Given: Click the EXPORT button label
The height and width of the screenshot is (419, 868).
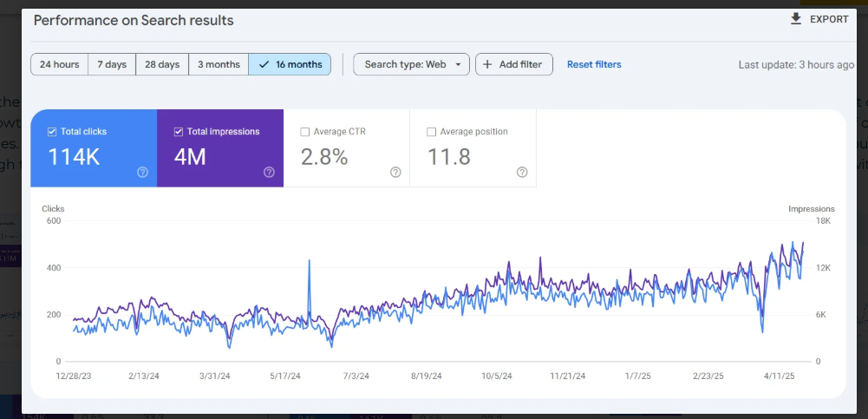Looking at the screenshot, I should pyautogui.click(x=829, y=19).
